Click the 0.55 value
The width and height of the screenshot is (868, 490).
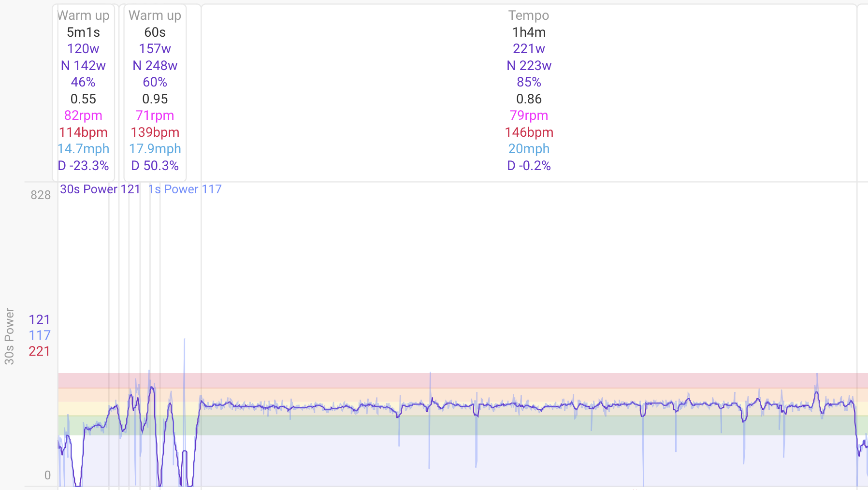[x=83, y=99]
